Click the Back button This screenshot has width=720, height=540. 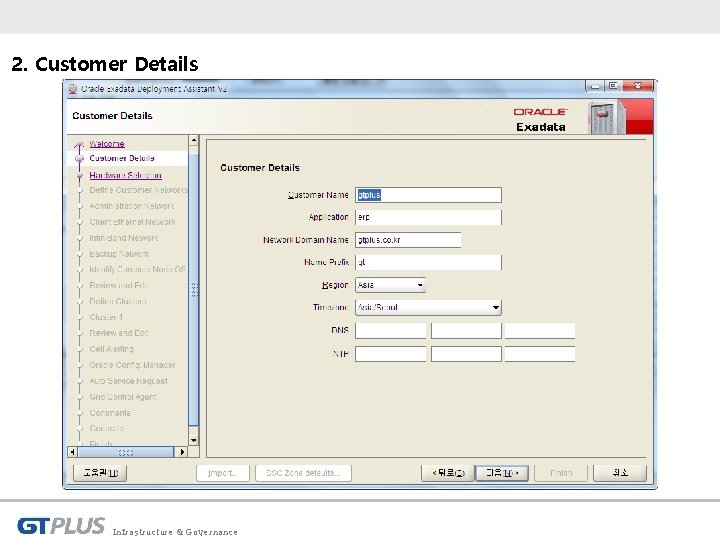[x=448, y=473]
